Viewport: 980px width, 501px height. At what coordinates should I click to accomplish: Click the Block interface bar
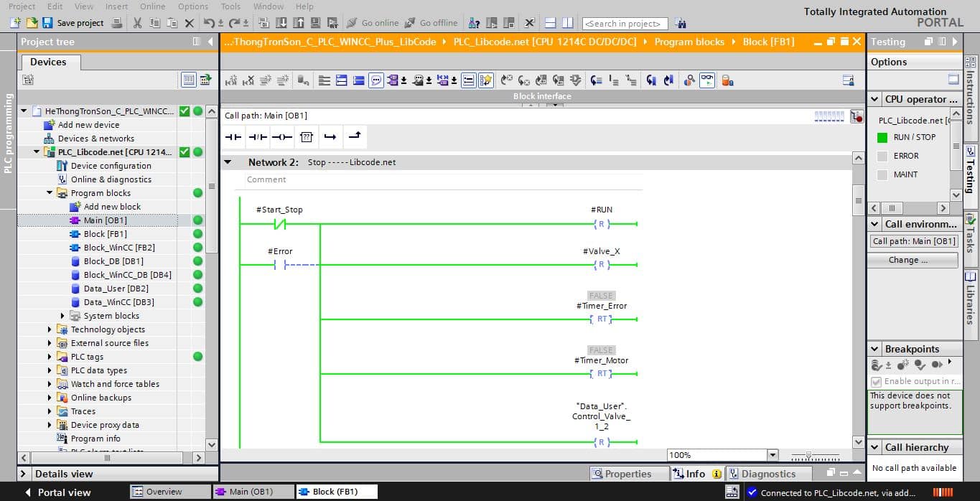tap(542, 96)
